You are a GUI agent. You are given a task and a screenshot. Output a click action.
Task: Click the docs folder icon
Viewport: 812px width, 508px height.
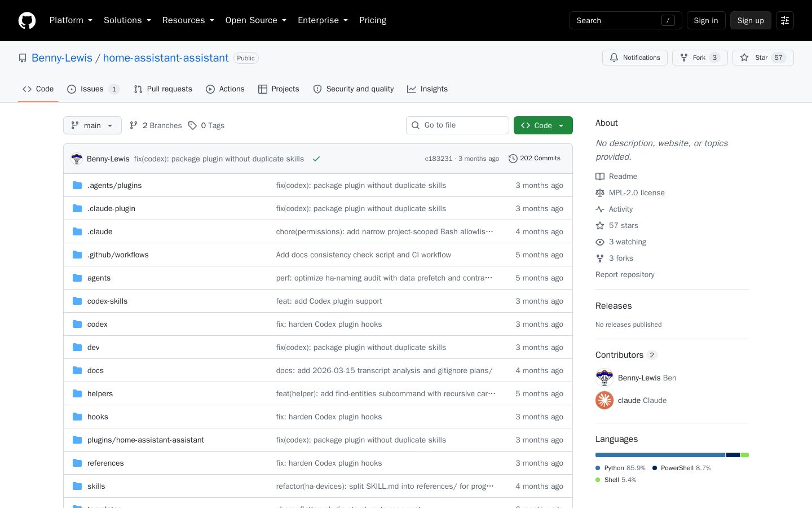point(77,370)
